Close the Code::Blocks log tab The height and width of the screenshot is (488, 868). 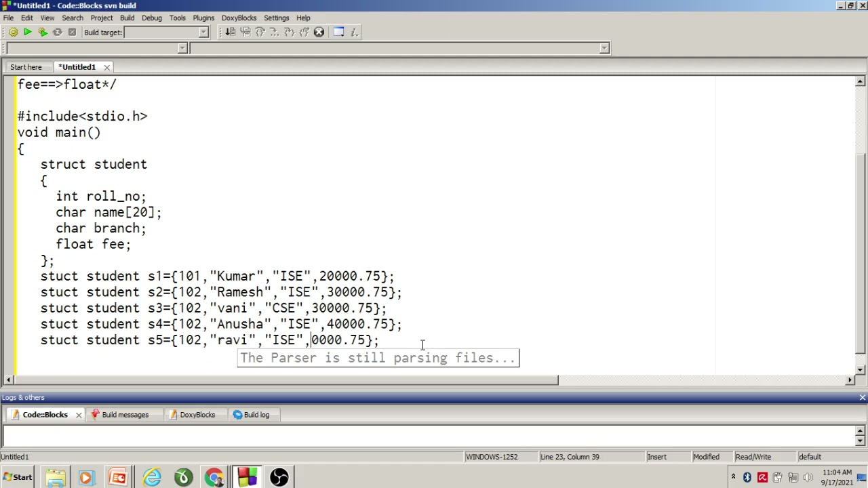coord(78,415)
